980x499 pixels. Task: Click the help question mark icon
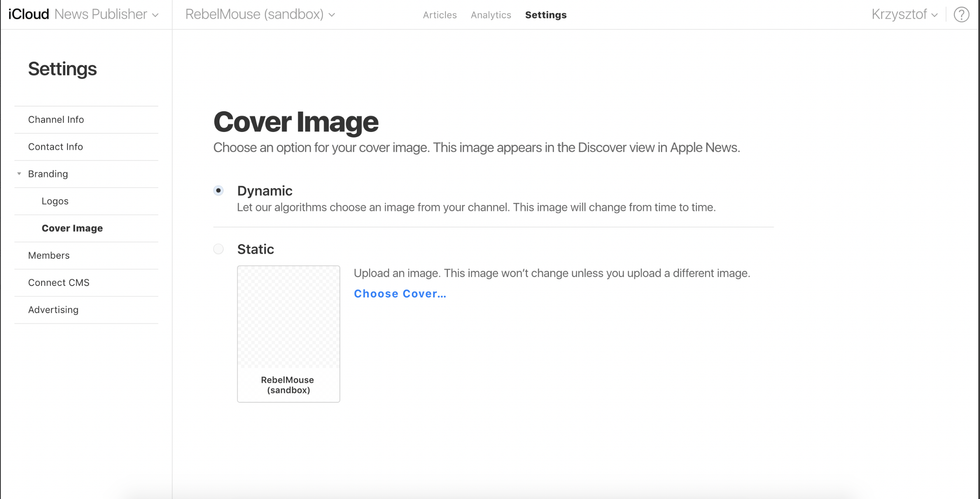pyautogui.click(x=961, y=15)
